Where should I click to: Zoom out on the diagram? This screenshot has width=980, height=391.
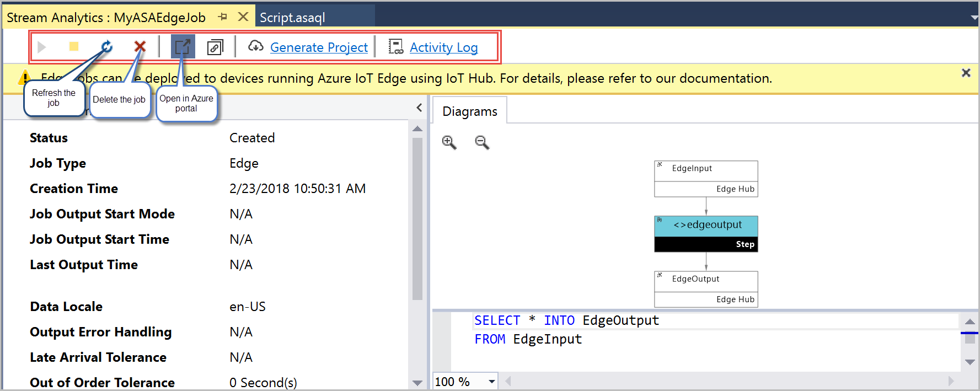(x=482, y=142)
